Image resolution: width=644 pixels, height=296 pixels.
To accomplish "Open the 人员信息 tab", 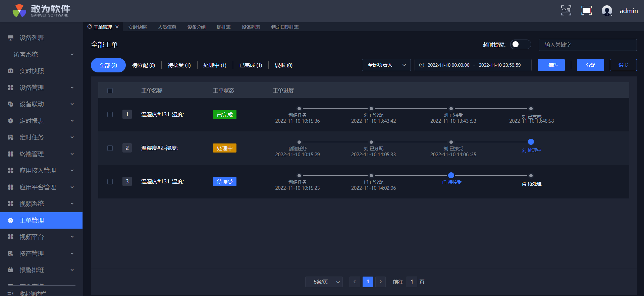I will tap(167, 27).
